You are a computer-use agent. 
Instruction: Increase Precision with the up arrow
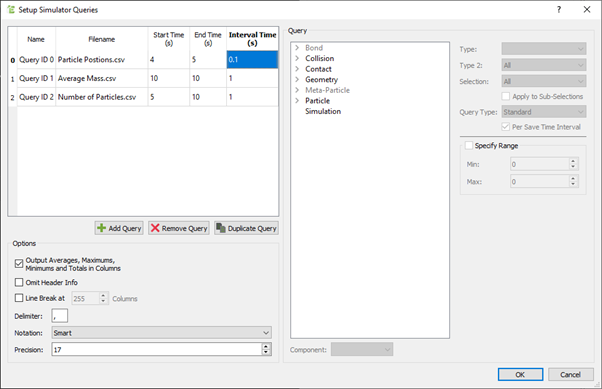coord(266,347)
